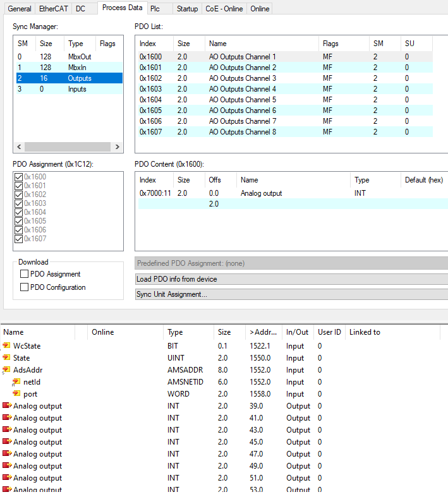Click Sync Manager left scroll arrow
Viewport: 448px width, 497px height.
coord(19,147)
